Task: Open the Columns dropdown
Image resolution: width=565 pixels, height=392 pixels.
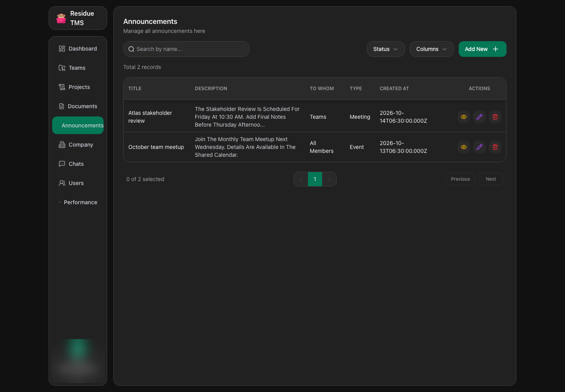Action: coord(432,49)
